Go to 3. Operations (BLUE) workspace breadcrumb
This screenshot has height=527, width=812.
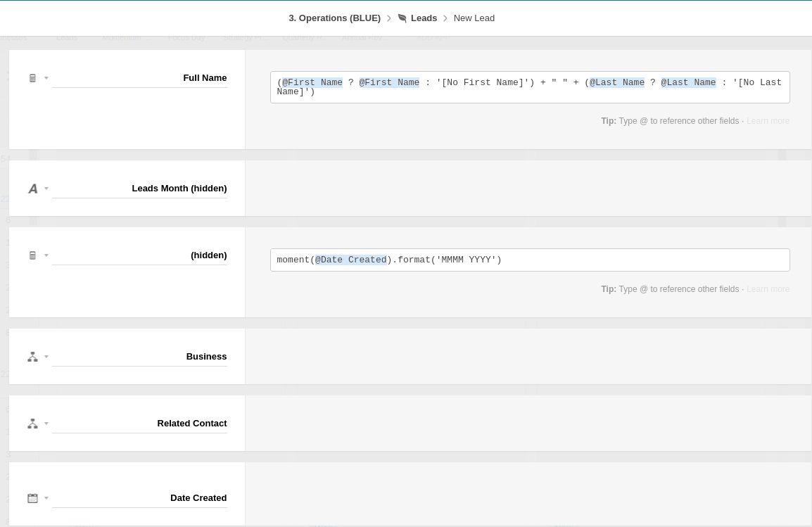pos(334,18)
